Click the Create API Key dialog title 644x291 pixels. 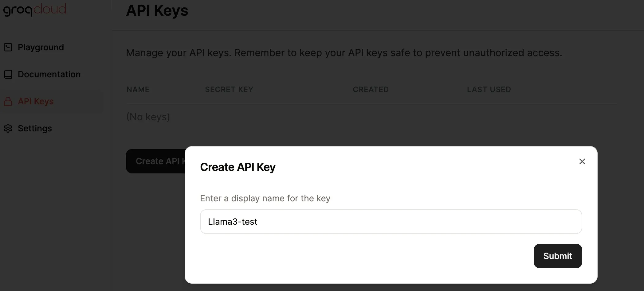click(238, 167)
